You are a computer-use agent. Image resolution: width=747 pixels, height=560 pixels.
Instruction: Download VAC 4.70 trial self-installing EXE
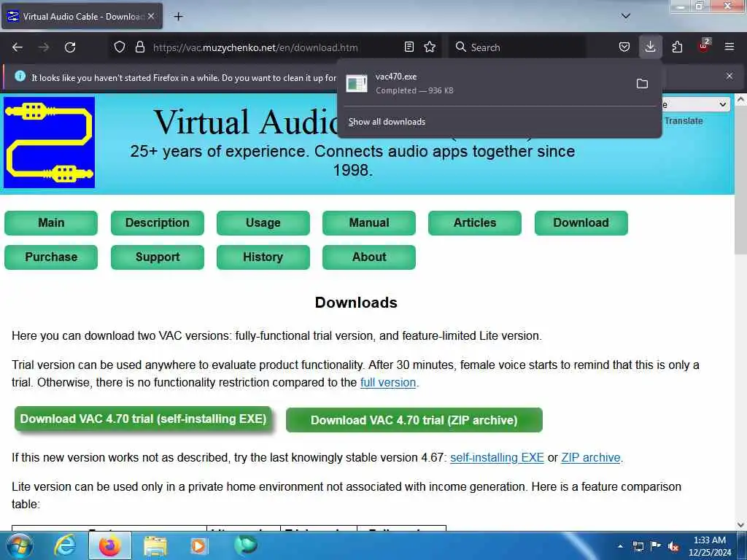click(x=143, y=419)
